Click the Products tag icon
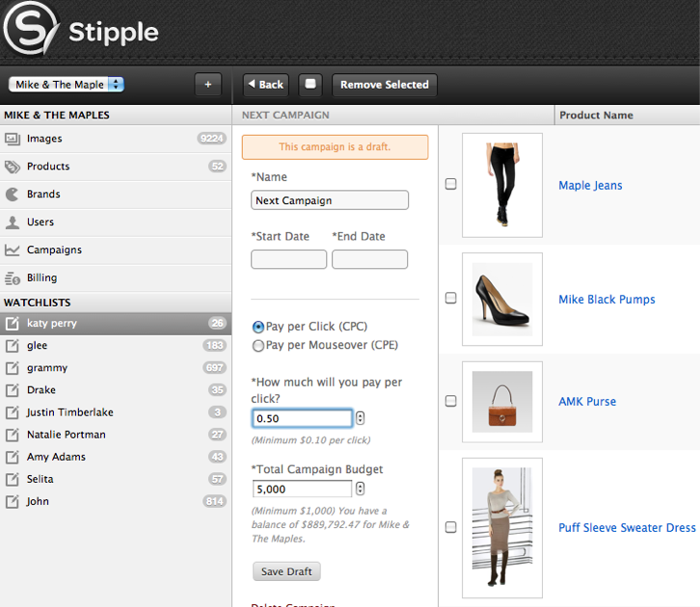This screenshot has height=607, width=700. (13, 167)
